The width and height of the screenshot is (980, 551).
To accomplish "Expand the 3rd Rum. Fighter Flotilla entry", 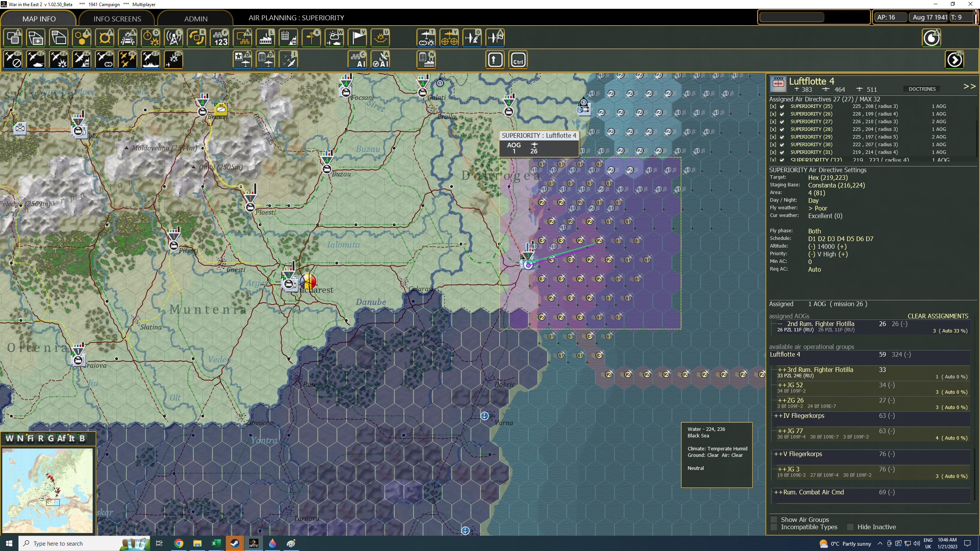I will pos(782,370).
